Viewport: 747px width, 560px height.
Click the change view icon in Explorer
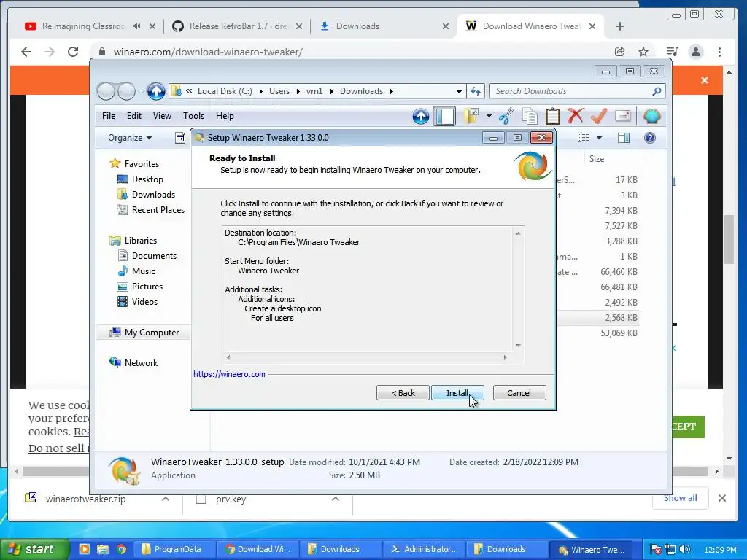tap(584, 138)
